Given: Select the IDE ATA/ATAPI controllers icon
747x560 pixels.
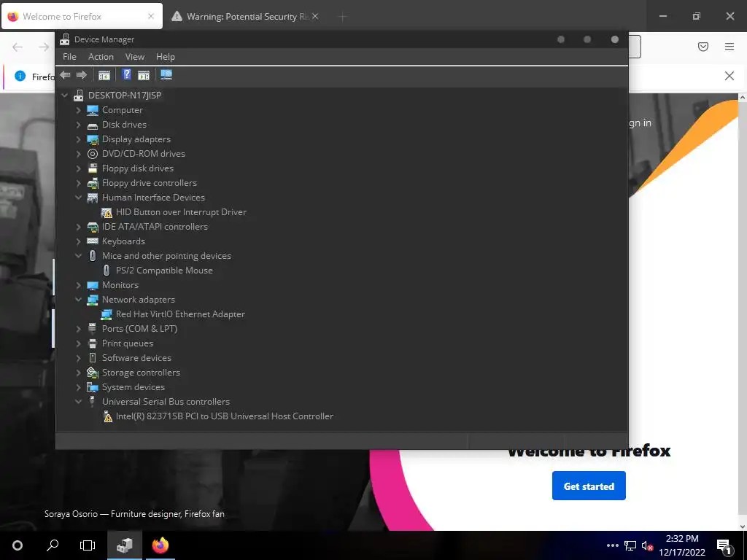Looking at the screenshot, I should tap(93, 227).
